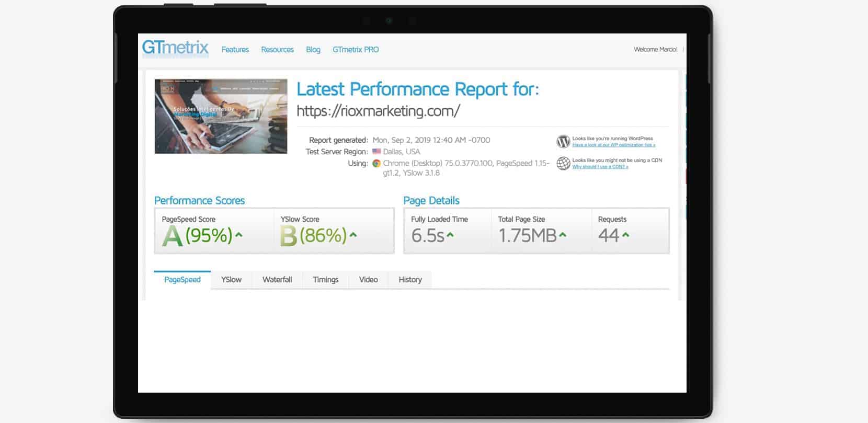The width and height of the screenshot is (868, 423).
Task: Open the Waterfall tab
Action: (277, 280)
